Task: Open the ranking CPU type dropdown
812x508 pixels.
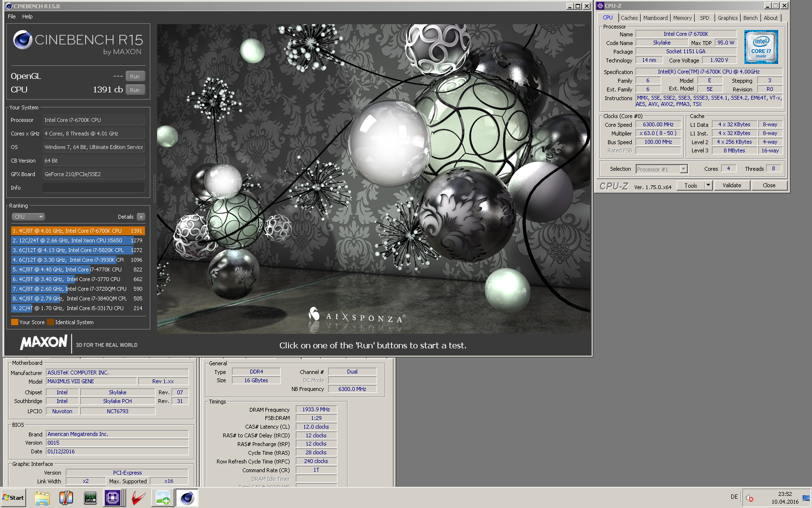Action: (x=28, y=217)
